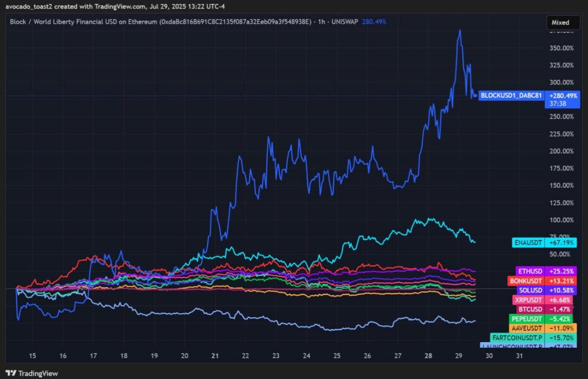
Task: Select the ETHUSD series label
Action: coord(530,271)
